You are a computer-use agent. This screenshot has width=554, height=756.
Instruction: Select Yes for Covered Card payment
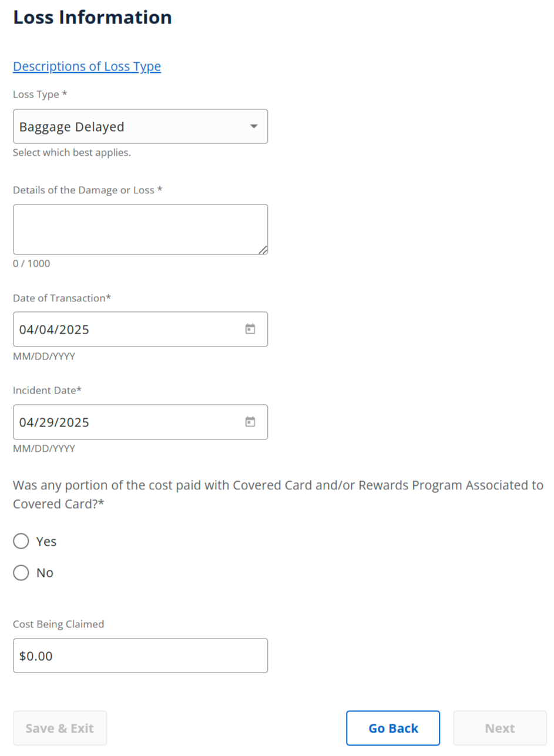pyautogui.click(x=21, y=541)
